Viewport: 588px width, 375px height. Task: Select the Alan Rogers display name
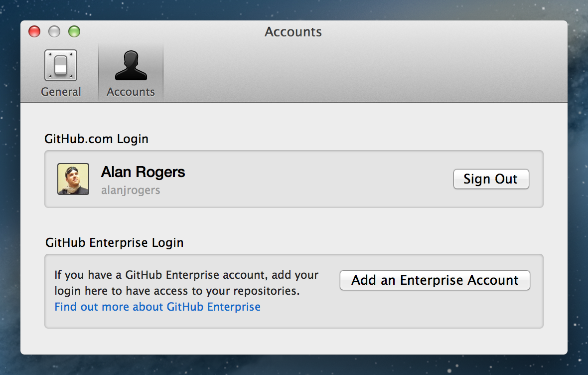pyautogui.click(x=143, y=172)
